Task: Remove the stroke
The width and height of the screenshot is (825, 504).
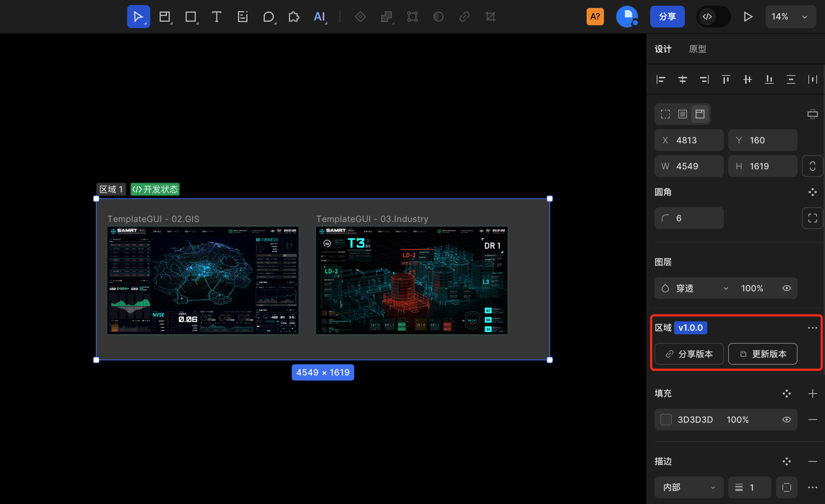Action: [x=813, y=462]
